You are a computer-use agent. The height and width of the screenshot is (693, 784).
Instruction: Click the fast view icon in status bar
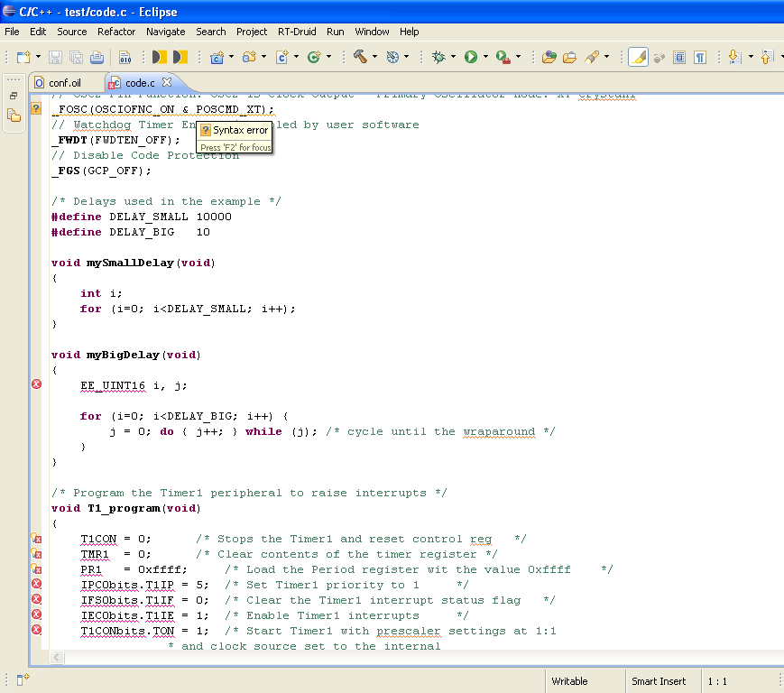[23, 679]
